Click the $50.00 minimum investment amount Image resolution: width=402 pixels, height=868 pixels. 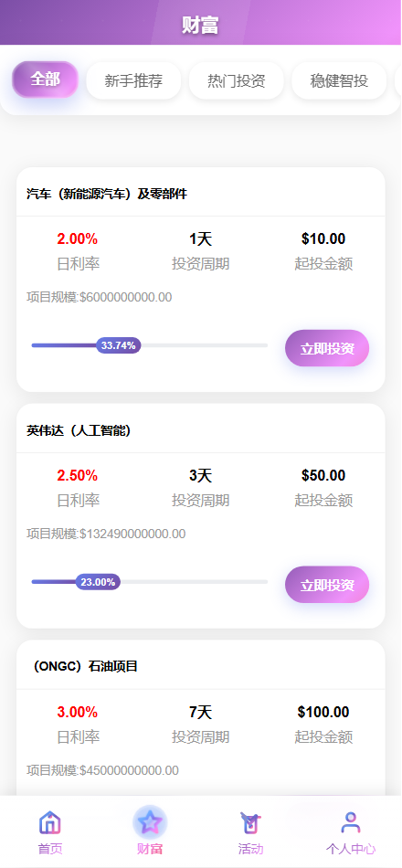pos(323,475)
